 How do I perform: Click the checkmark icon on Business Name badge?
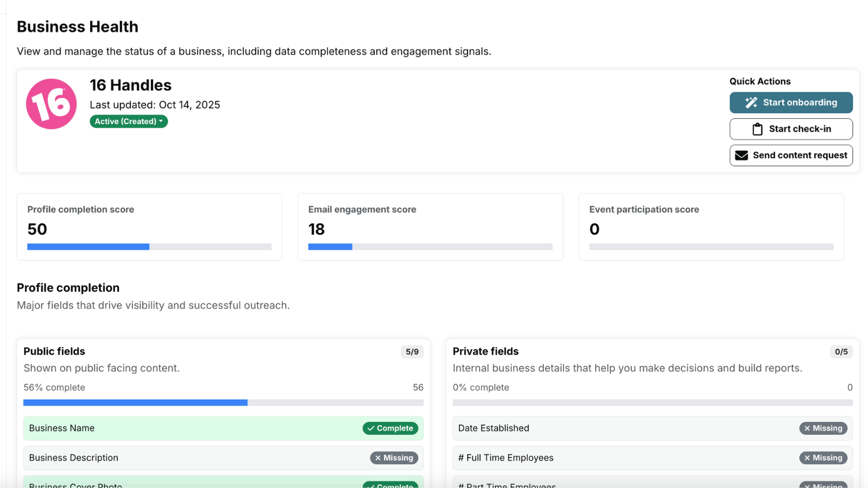tap(371, 428)
